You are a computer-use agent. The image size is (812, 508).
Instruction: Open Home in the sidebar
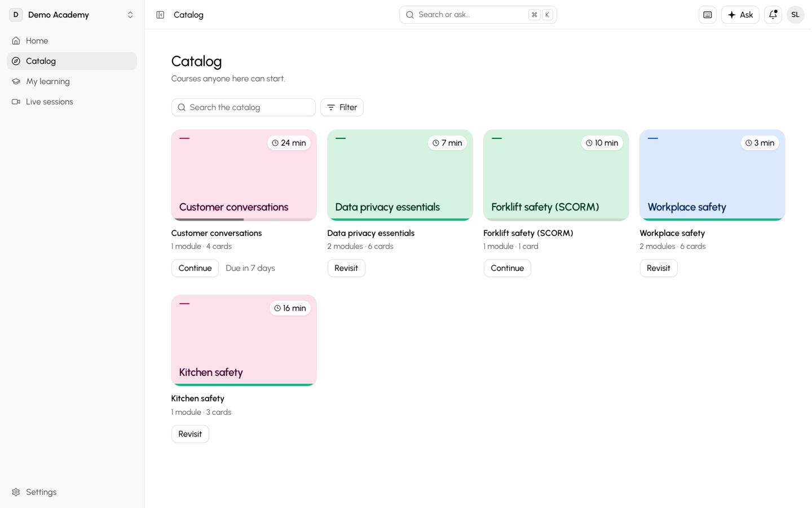click(x=72, y=41)
